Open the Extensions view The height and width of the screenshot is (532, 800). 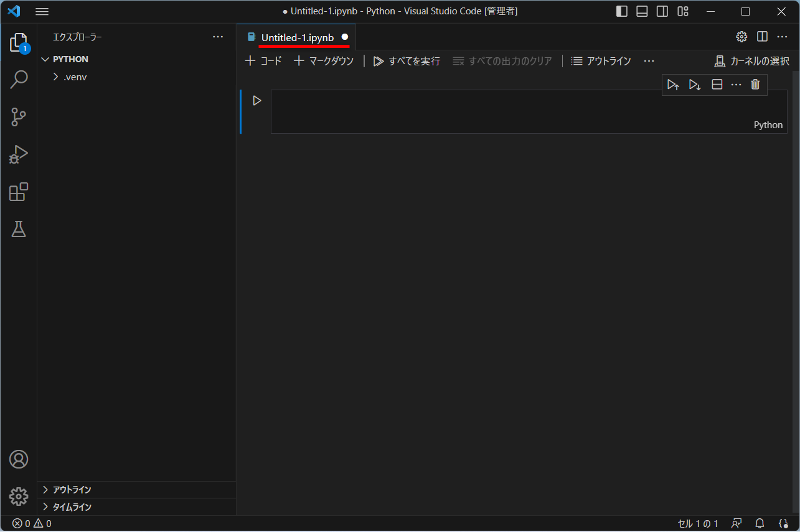pyautogui.click(x=19, y=192)
